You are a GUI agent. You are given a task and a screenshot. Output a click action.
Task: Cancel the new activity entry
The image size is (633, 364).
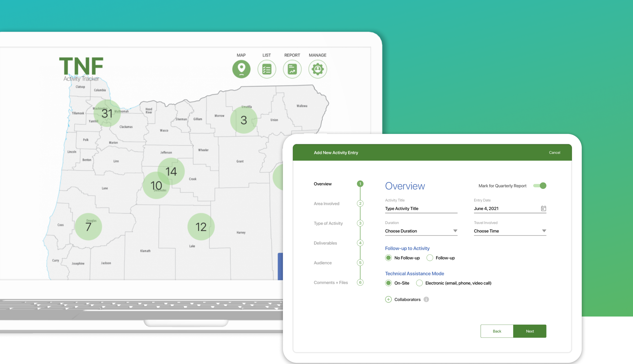click(554, 153)
